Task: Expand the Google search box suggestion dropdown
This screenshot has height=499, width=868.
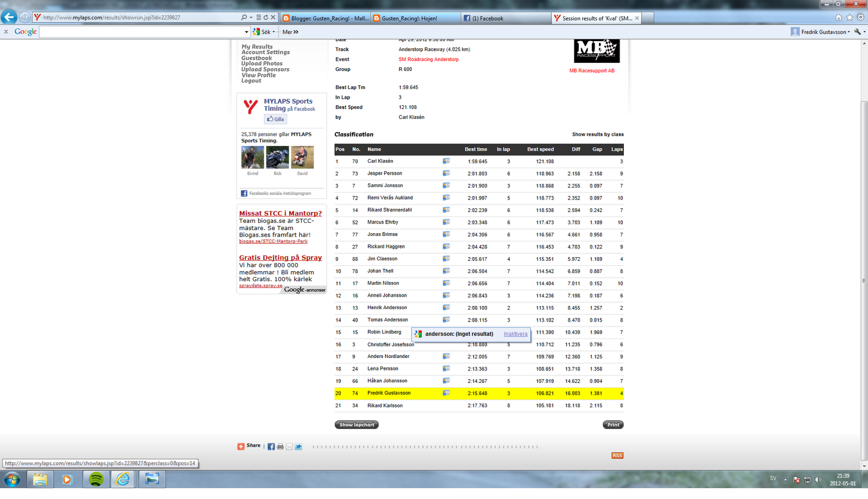Action: pos(246,32)
